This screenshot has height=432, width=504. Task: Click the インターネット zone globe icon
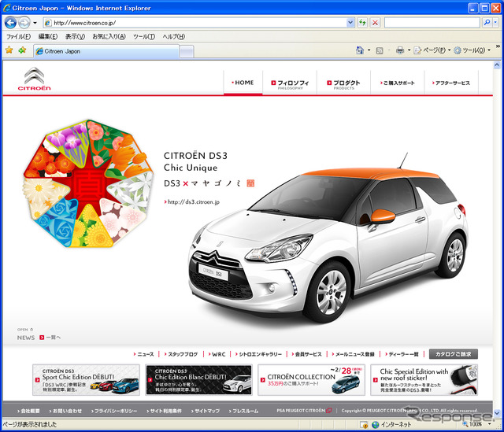(376, 425)
